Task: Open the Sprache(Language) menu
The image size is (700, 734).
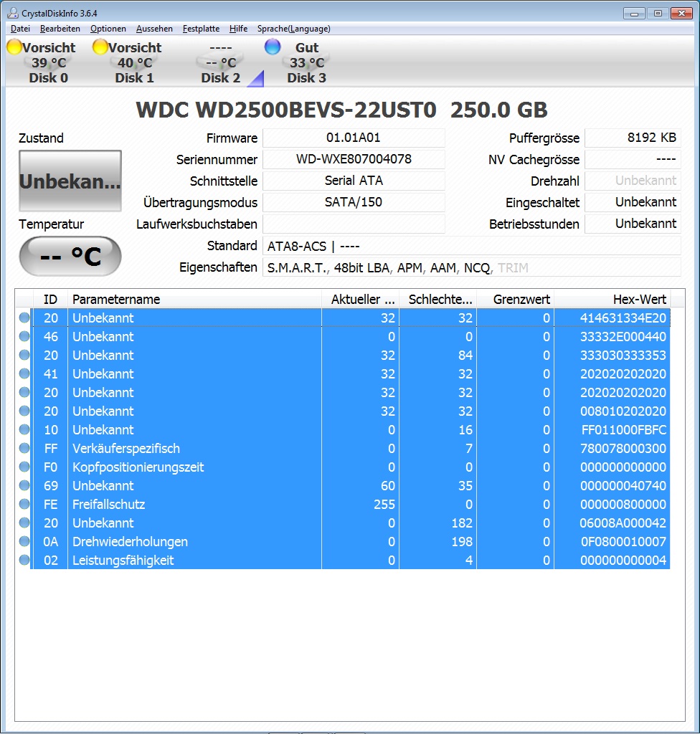Action: (294, 29)
